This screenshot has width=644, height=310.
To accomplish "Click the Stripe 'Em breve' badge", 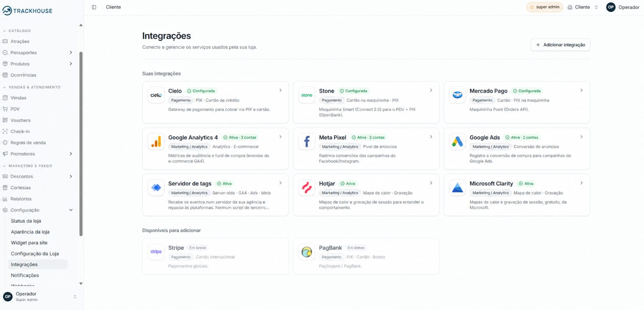I will tap(198, 248).
